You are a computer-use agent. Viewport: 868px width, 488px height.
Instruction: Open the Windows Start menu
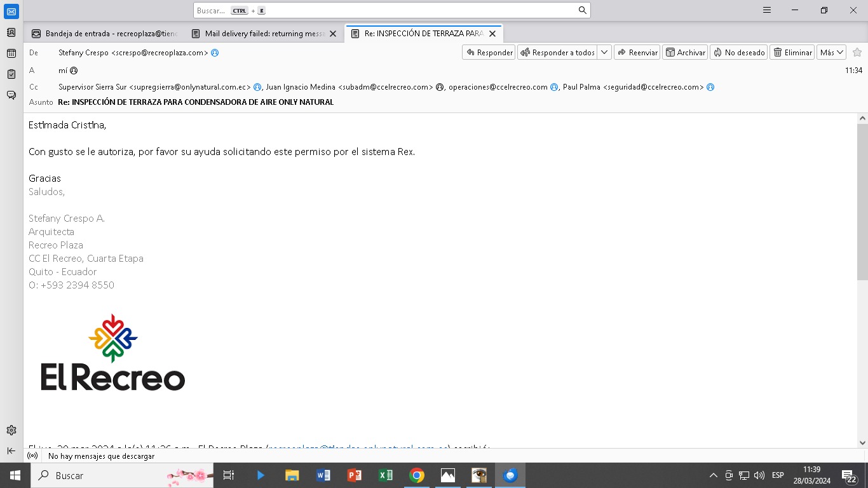pos(15,475)
